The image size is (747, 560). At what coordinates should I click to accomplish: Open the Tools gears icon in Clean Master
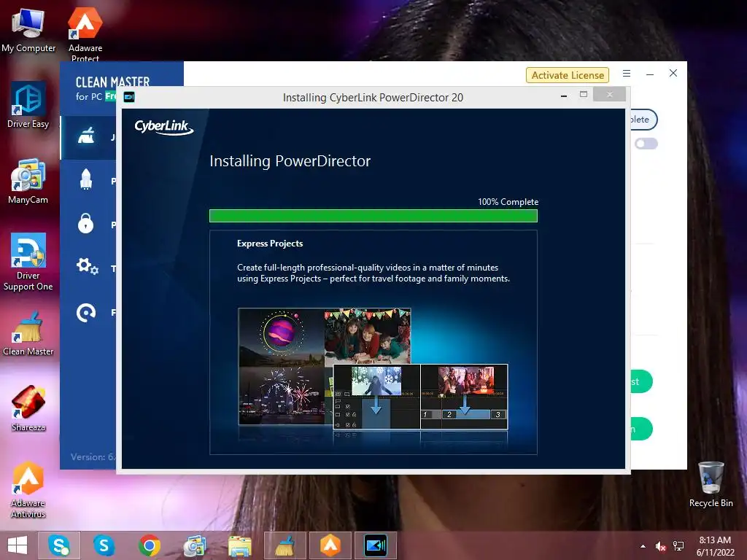coord(88,266)
